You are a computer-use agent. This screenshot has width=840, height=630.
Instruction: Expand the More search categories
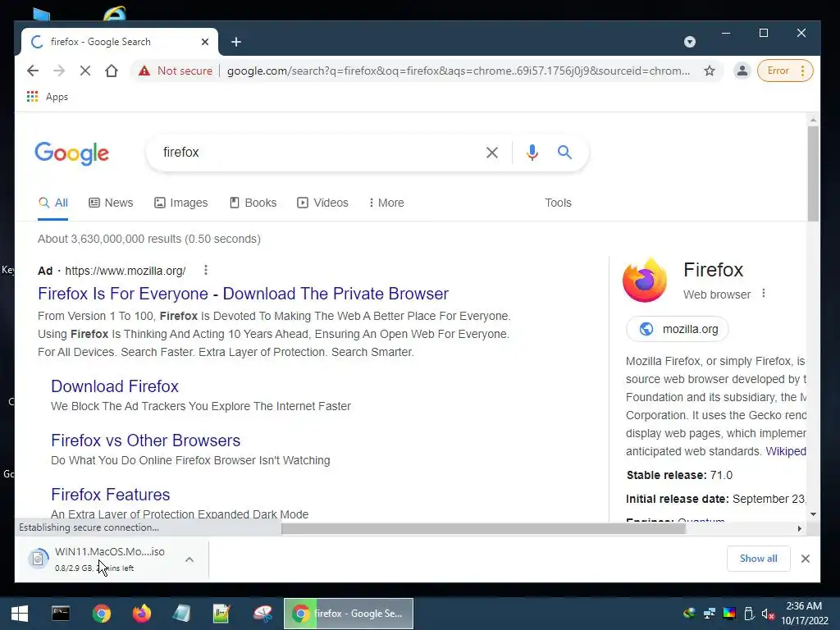386,203
